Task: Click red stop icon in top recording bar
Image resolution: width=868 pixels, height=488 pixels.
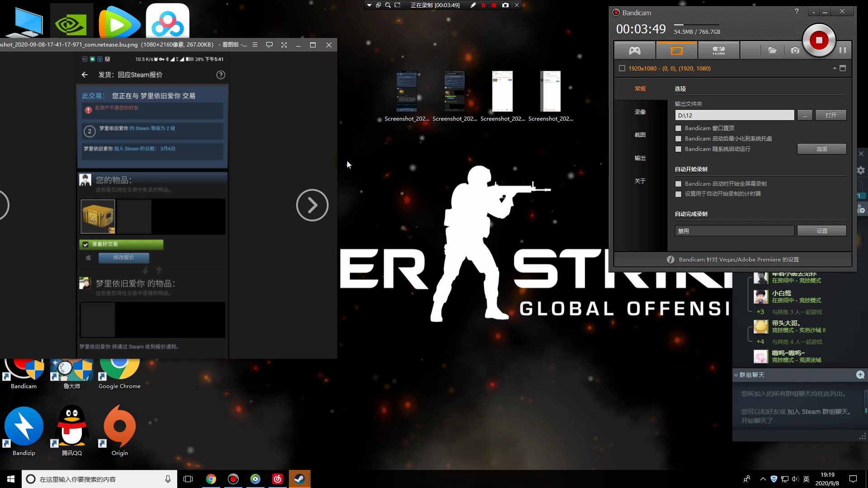Action: (494, 5)
